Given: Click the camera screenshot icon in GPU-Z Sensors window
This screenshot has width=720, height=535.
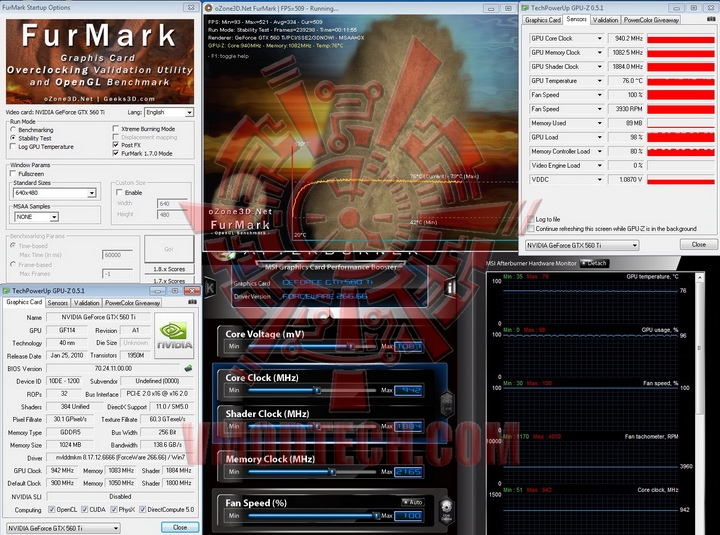Looking at the screenshot, I should coord(711,19).
